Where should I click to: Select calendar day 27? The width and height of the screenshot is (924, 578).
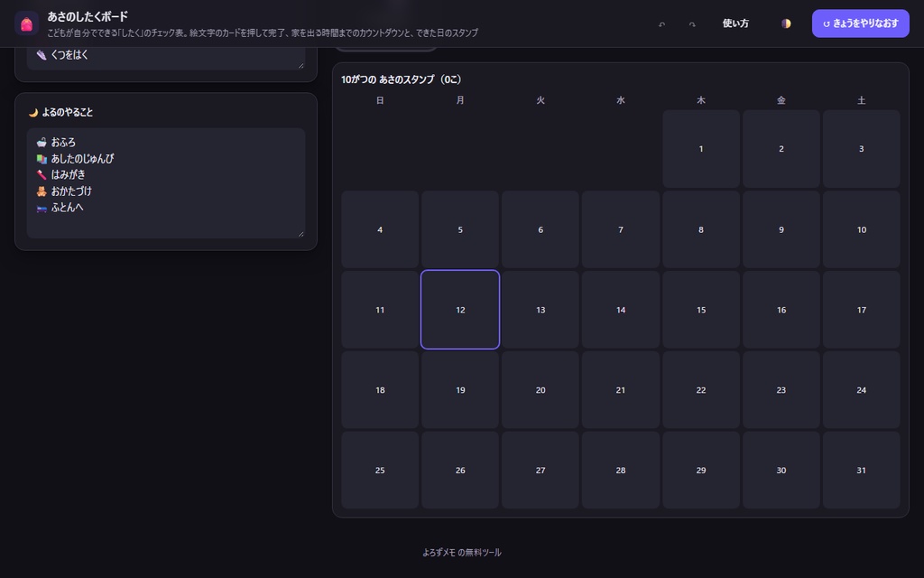(541, 470)
